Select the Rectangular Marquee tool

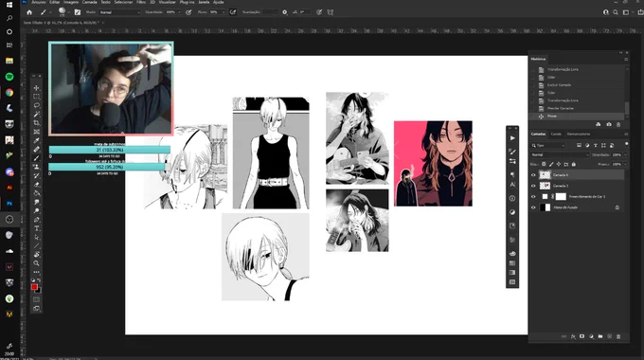click(x=37, y=97)
